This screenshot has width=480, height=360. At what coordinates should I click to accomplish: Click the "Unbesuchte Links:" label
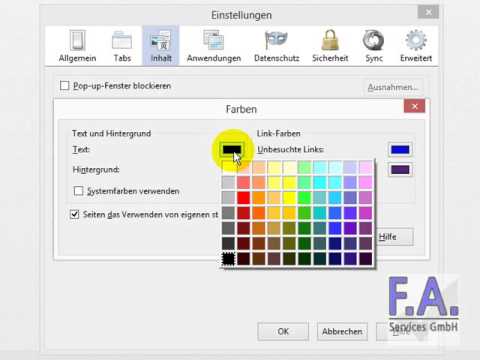click(291, 149)
